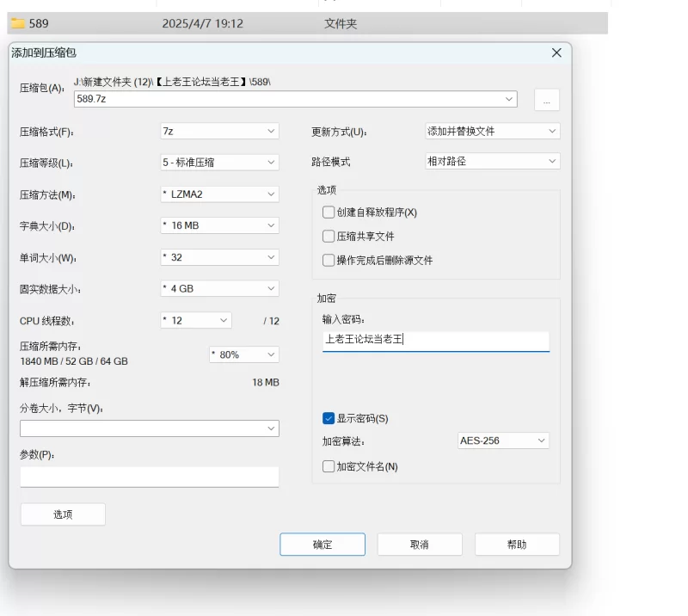Click the 选项 button at bottom left
Viewport: 688px width, 616px height.
tap(63, 514)
